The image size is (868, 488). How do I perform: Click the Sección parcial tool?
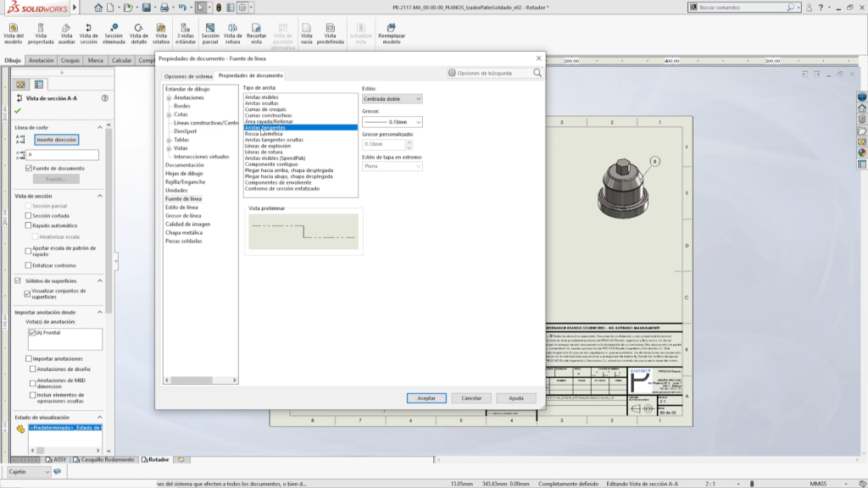click(210, 33)
